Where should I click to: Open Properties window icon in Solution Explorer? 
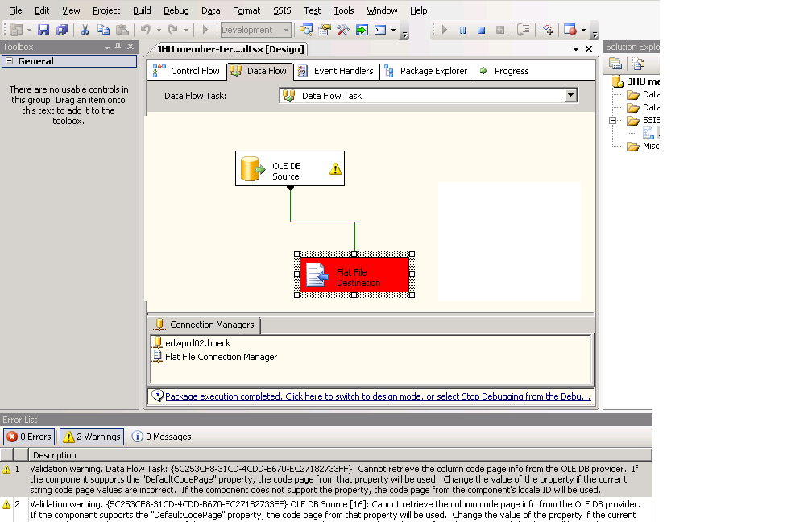pos(615,64)
